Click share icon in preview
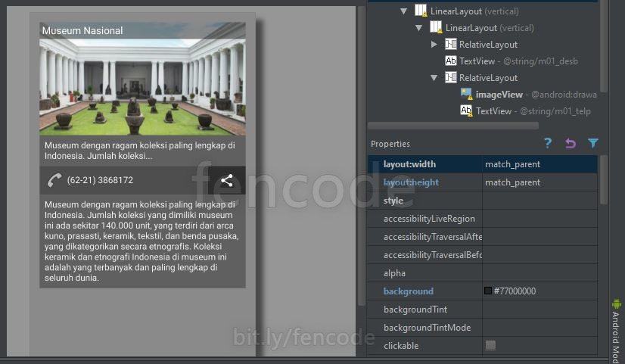Viewport: 625px width, 364px height. (x=227, y=180)
